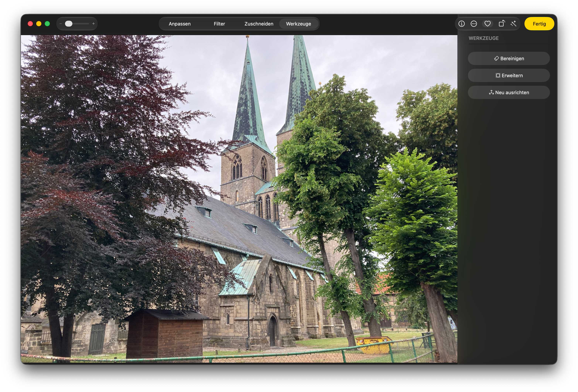Choose the Erweitern tool

pyautogui.click(x=509, y=75)
